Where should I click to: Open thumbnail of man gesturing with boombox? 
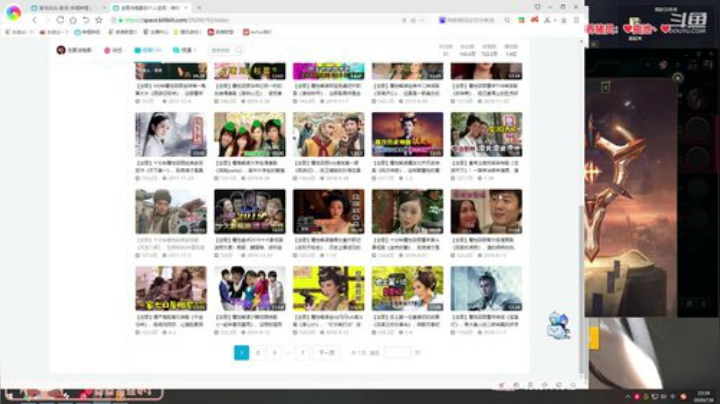tap(171, 212)
